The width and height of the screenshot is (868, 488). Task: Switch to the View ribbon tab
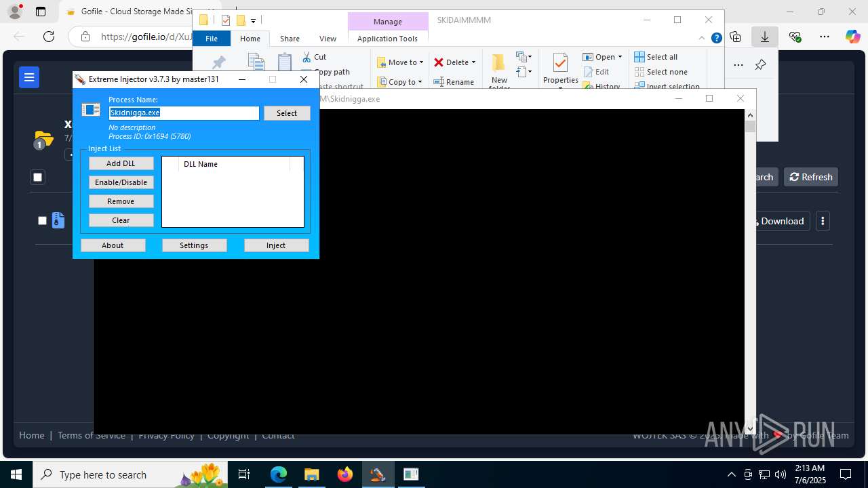click(328, 39)
